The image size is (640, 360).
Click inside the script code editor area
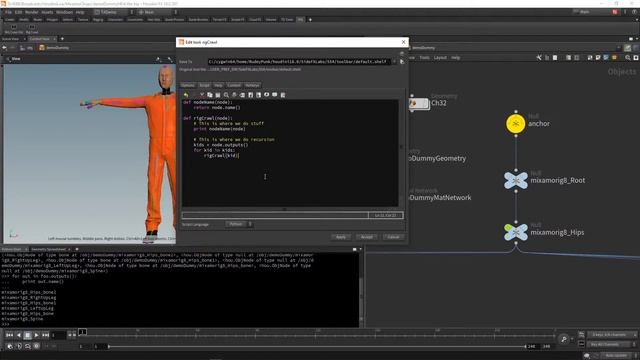[290, 153]
